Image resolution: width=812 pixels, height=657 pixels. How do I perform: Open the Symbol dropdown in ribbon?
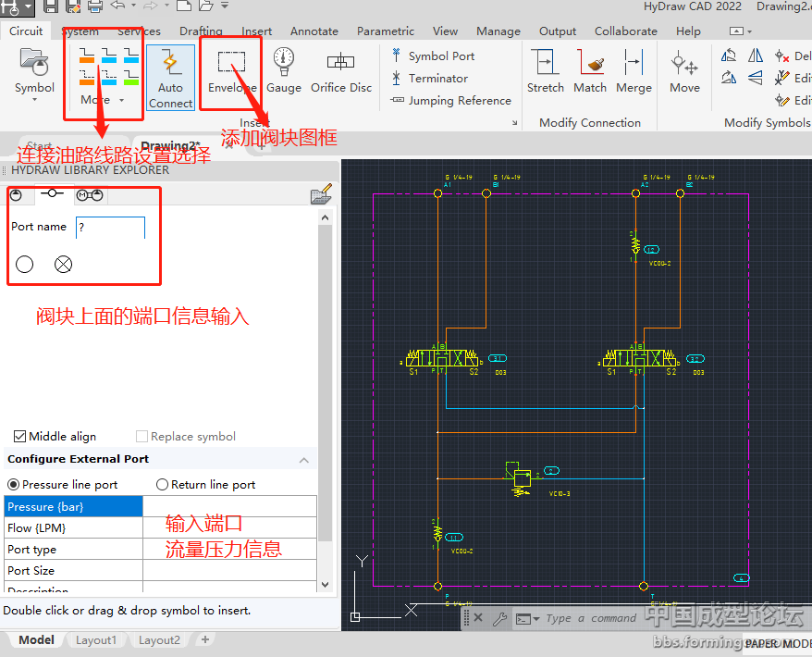click(34, 89)
